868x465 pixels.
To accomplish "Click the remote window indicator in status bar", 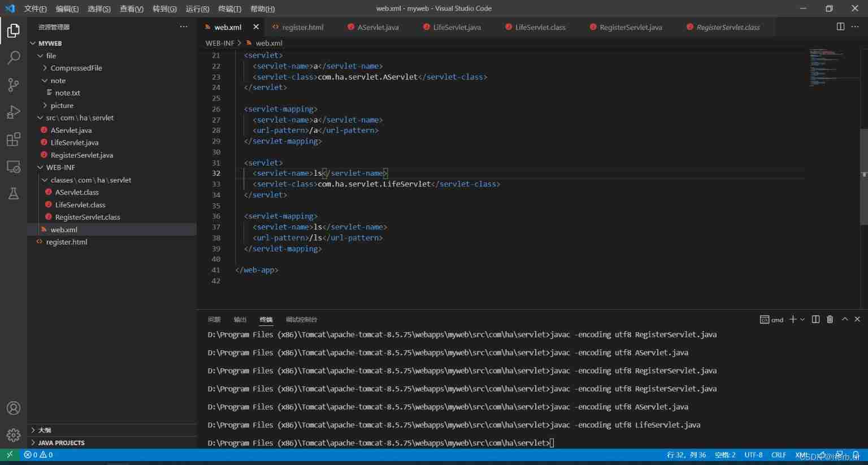I will click(x=10, y=455).
